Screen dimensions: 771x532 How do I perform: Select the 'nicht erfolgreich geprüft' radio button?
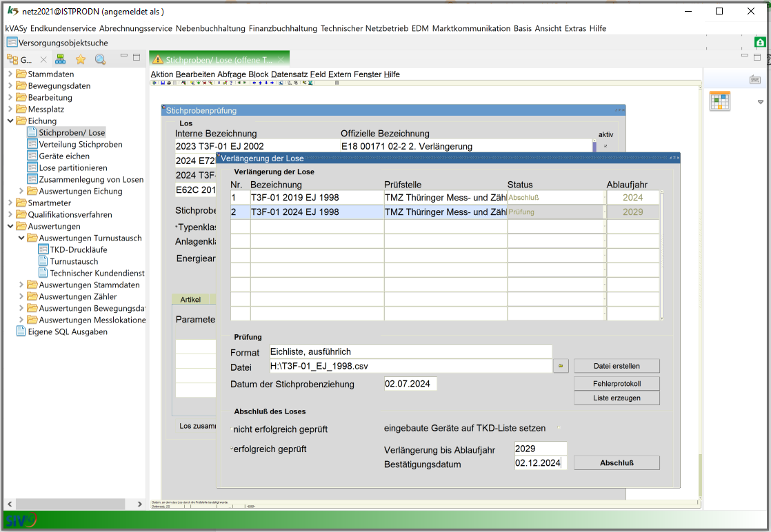[x=232, y=429]
